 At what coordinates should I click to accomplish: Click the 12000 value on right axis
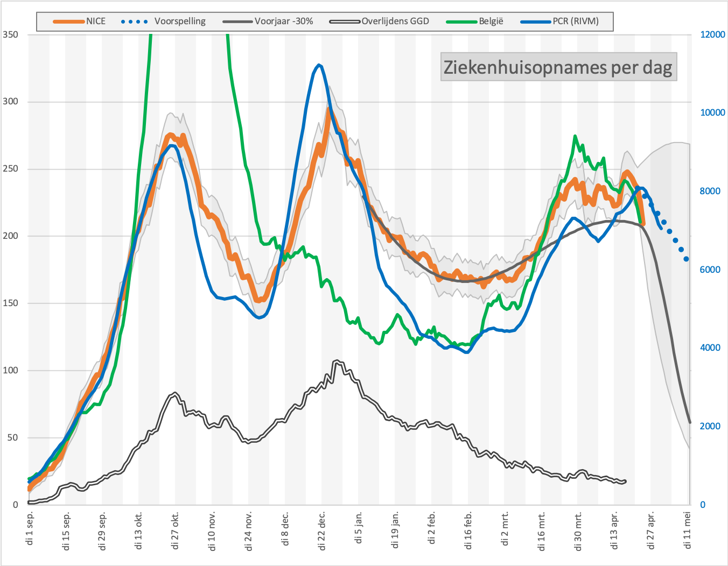point(712,34)
